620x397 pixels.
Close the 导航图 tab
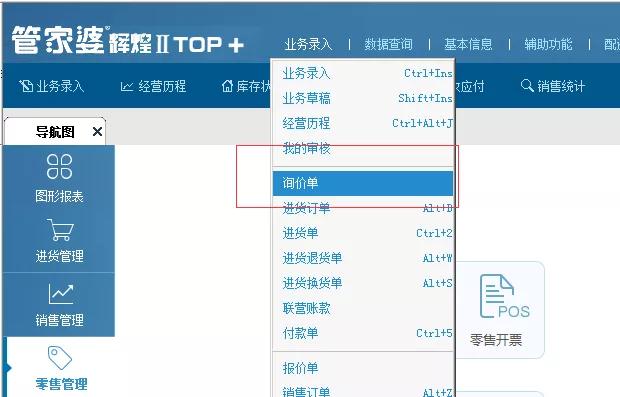pos(97,131)
